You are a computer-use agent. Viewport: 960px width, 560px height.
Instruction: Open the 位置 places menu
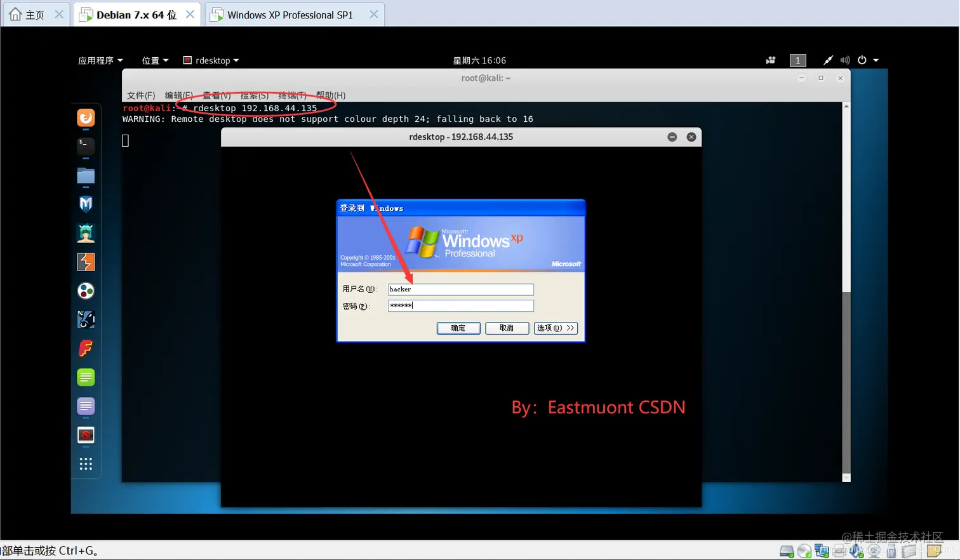155,60
